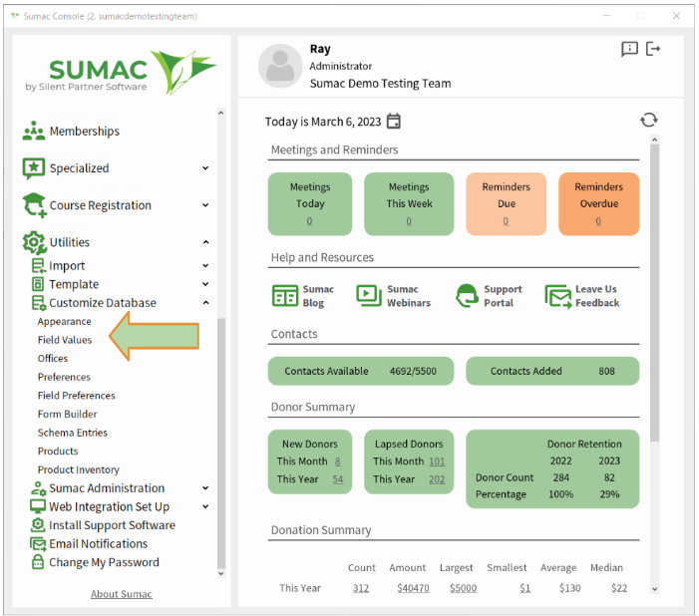This screenshot has height=616, width=699.
Task: Collapse the Utilities section chevron
Action: (205, 242)
